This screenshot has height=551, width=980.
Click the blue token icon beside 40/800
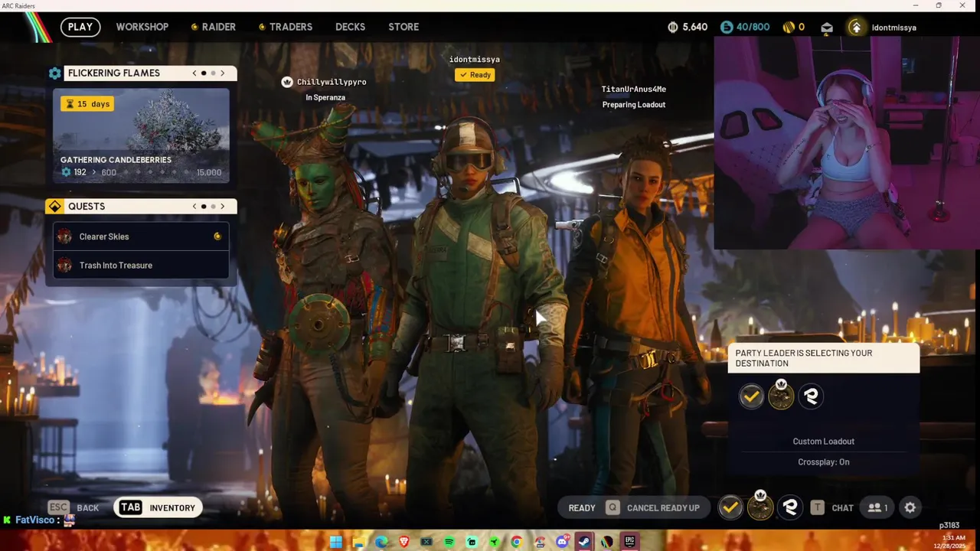pos(727,27)
